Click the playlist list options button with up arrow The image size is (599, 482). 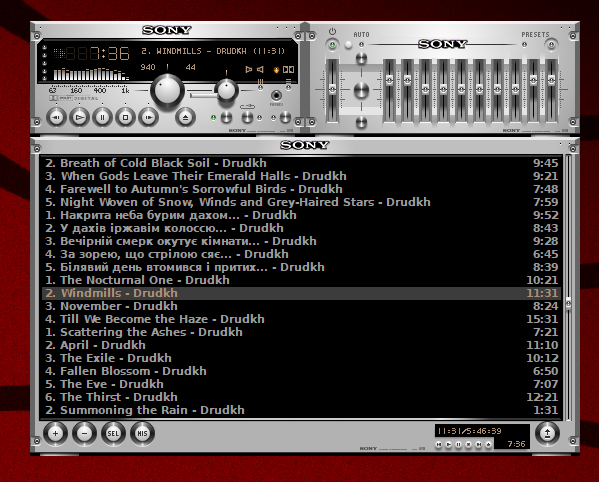click(x=547, y=433)
